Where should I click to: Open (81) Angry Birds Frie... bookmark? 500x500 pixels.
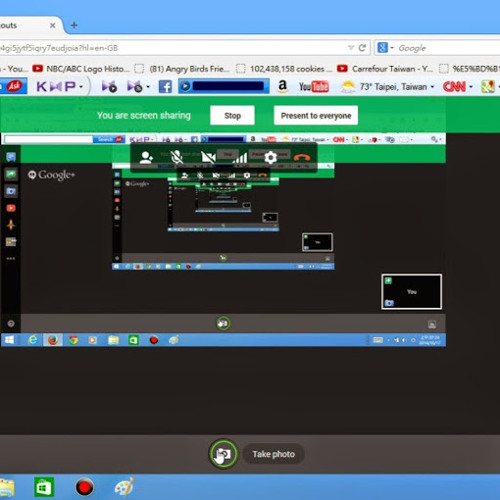[x=182, y=69]
